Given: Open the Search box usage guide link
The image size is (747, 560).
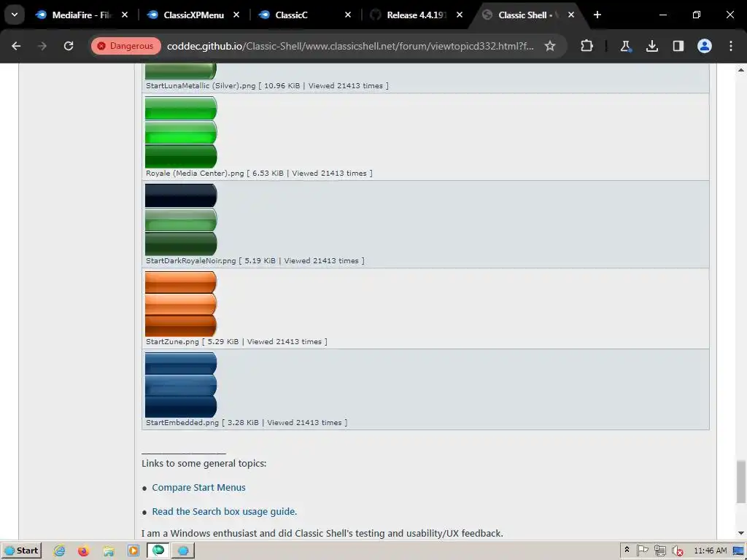Looking at the screenshot, I should [225, 511].
